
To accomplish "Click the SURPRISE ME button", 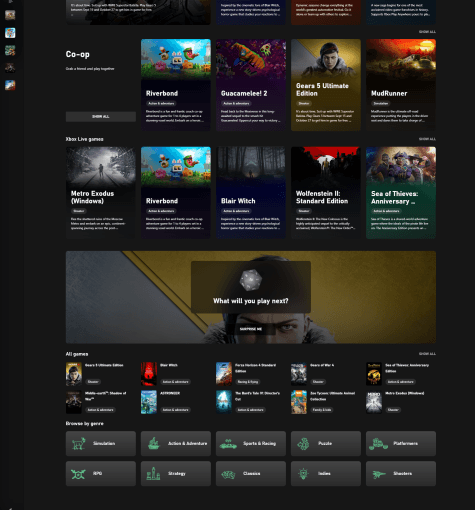I will (251, 329).
